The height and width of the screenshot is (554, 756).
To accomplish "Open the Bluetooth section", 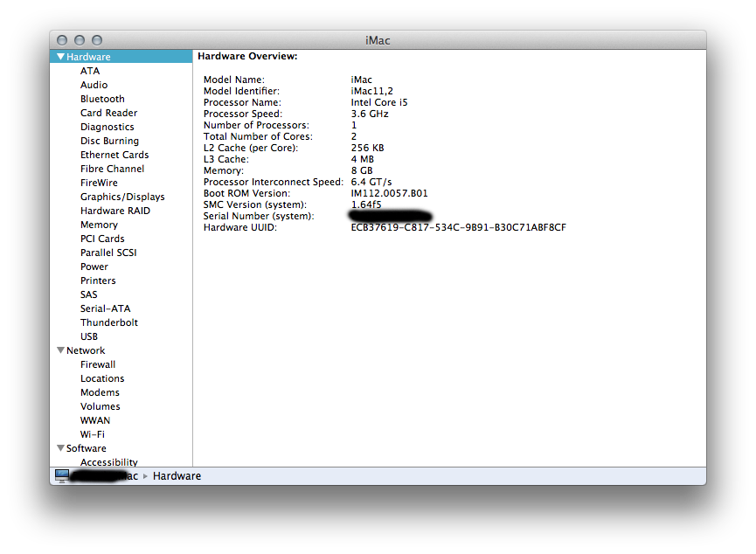I will click(102, 99).
